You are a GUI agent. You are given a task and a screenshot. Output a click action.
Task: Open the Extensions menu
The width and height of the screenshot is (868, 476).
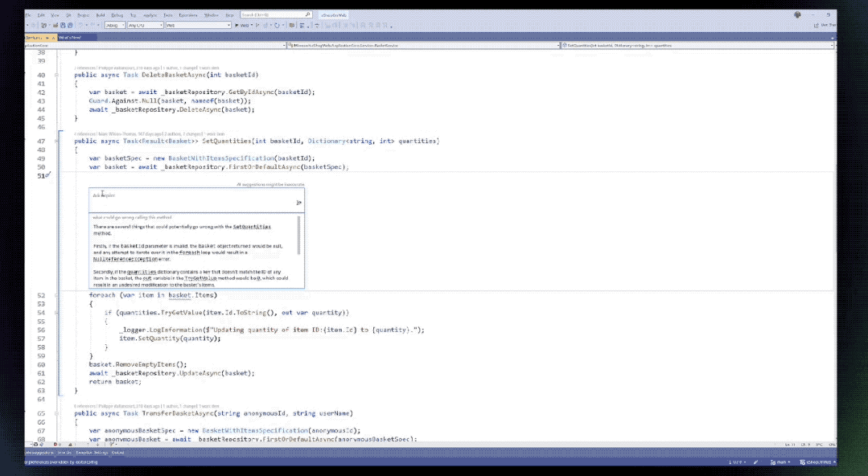pos(186,14)
